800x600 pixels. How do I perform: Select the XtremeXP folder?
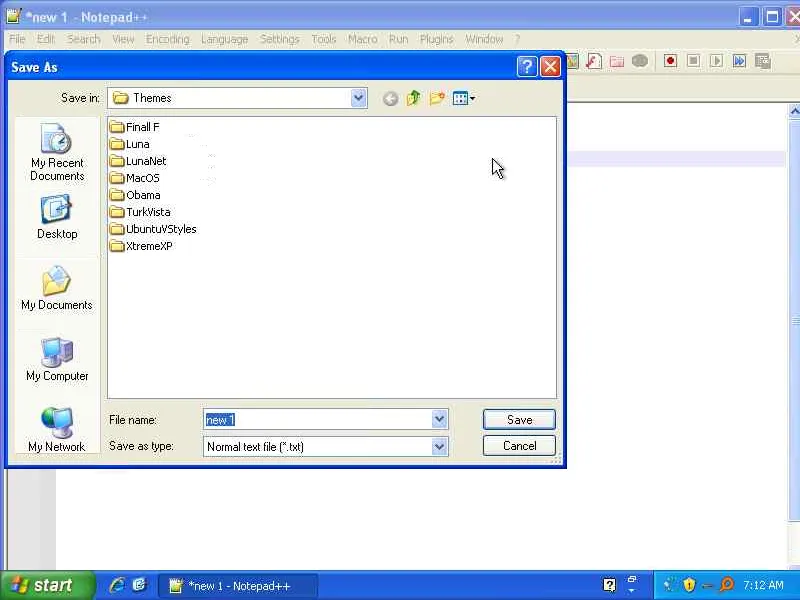click(141, 246)
